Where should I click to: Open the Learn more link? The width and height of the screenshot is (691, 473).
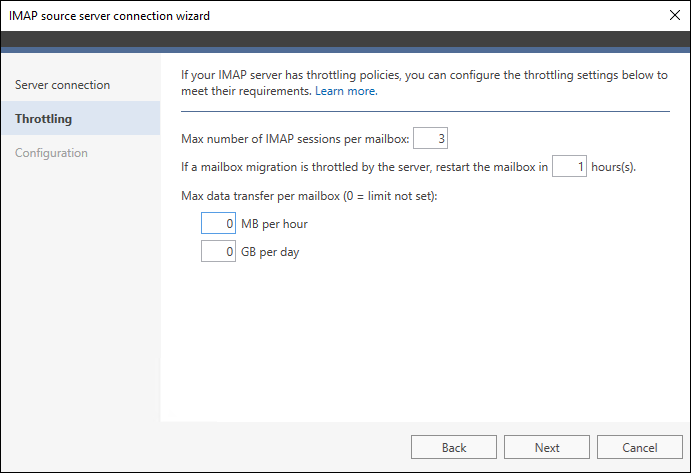pyautogui.click(x=346, y=91)
